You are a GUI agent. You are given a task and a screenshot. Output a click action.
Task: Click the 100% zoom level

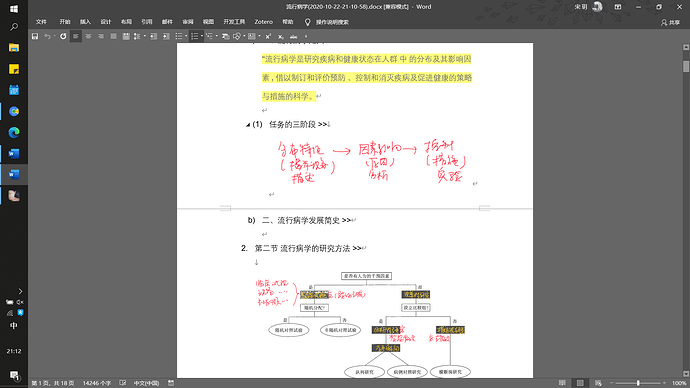679,383
